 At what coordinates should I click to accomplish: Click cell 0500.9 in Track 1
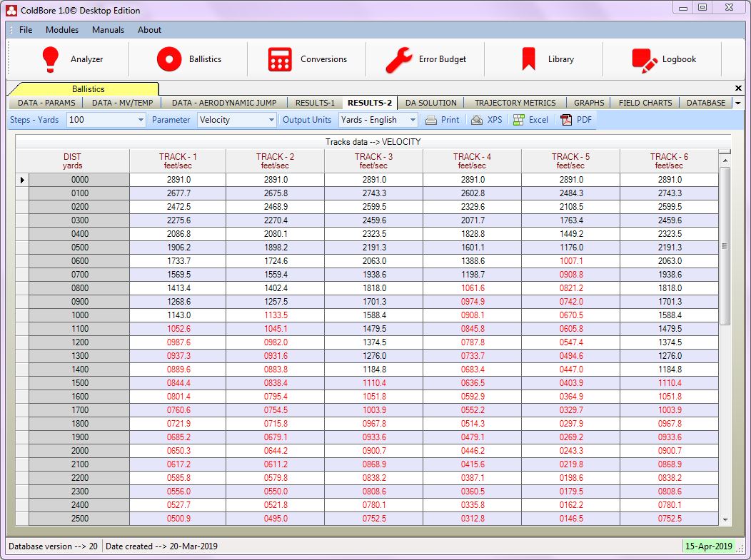click(178, 519)
